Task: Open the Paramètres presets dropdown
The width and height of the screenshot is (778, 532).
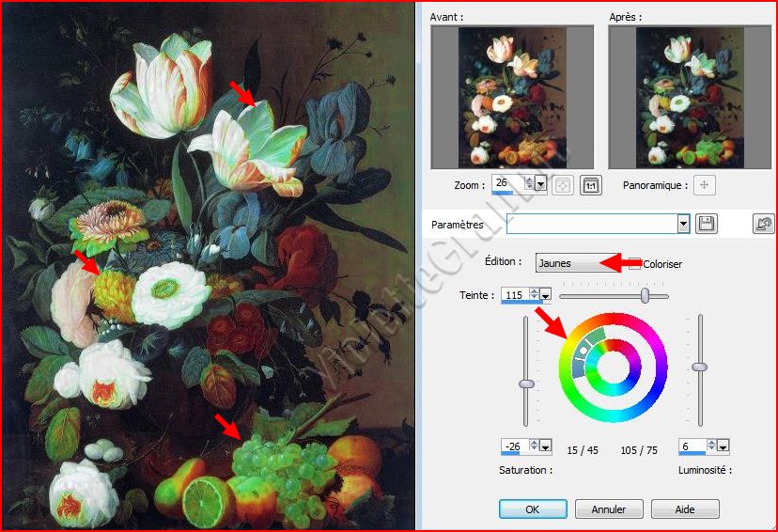Action: click(x=683, y=224)
